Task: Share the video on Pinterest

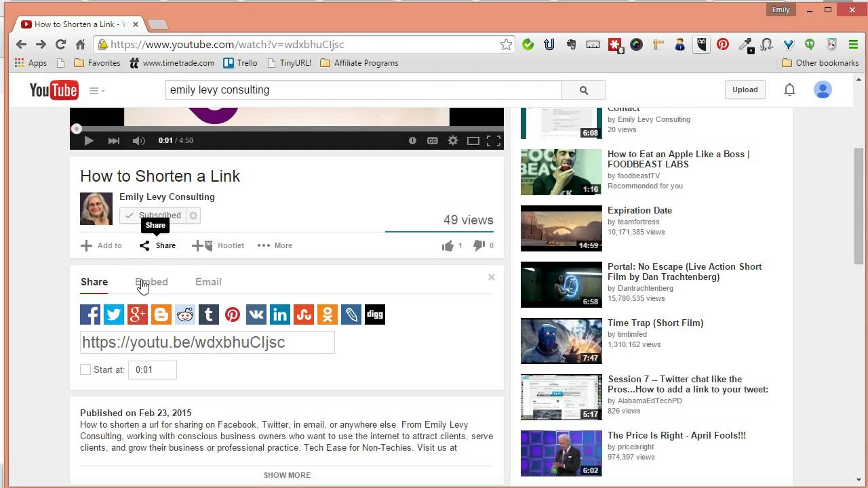Action: click(233, 314)
